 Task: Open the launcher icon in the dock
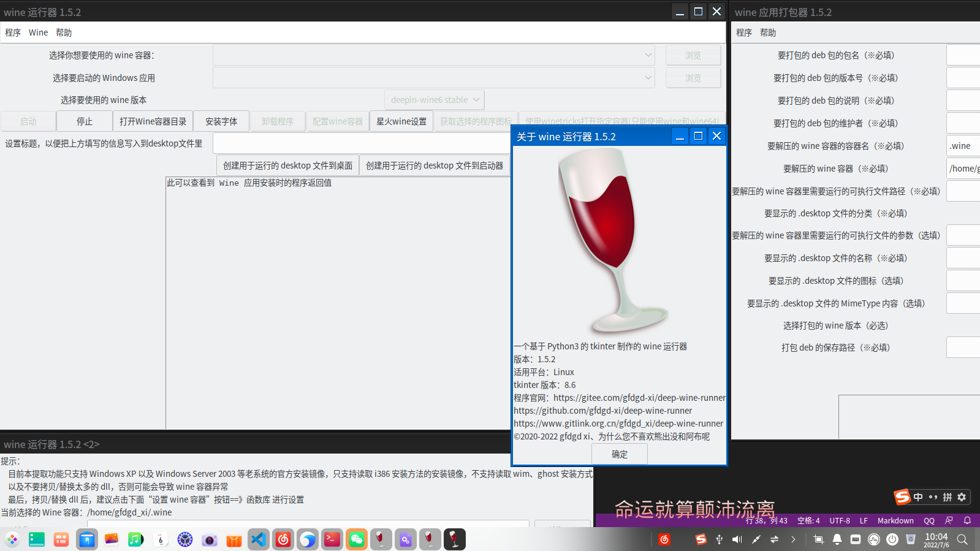coord(12,539)
